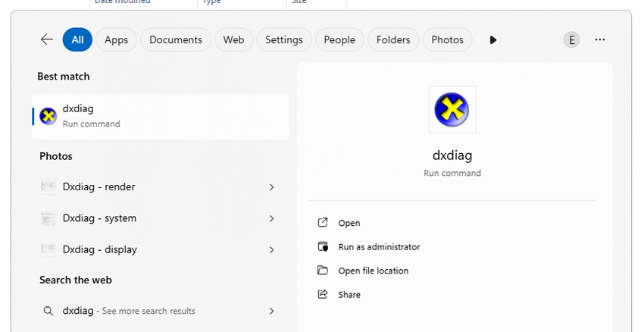Open the E account avatar
This screenshot has height=332, width=644.
point(571,40)
